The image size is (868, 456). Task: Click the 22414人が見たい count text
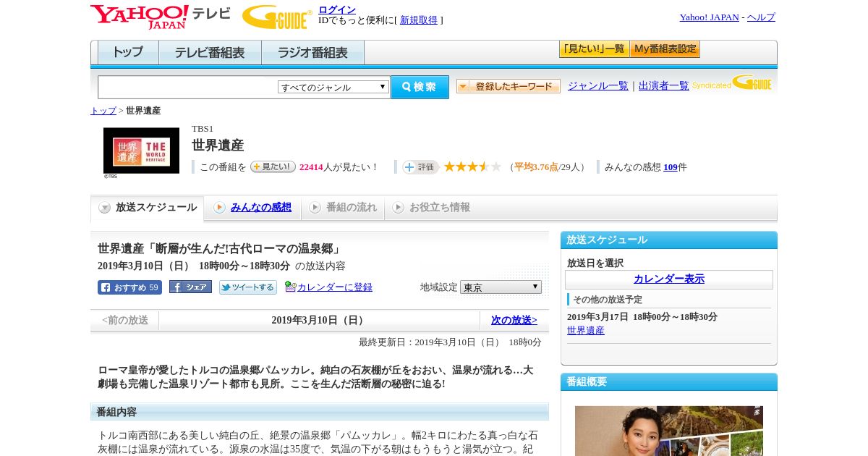(x=339, y=167)
